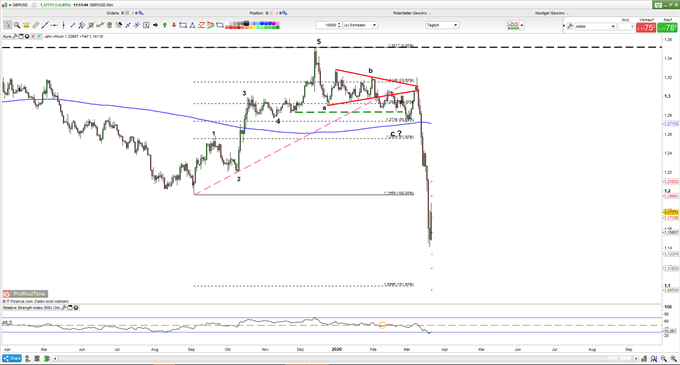The width and height of the screenshot is (680, 365).
Task: Select the red down-arrow marker tool
Action: 174,25
